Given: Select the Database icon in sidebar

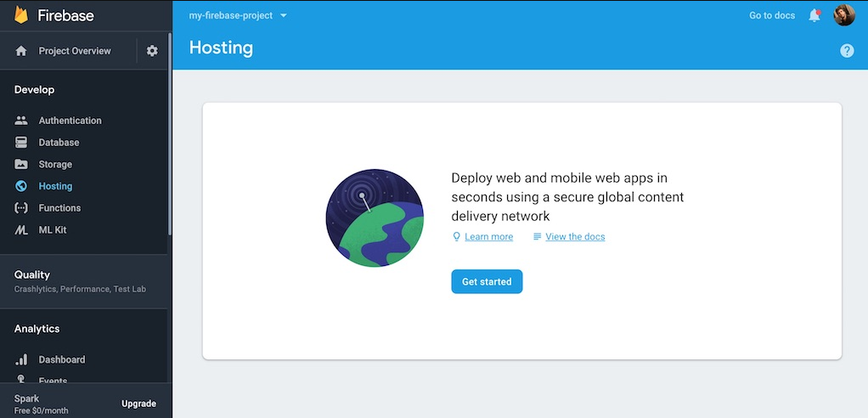Looking at the screenshot, I should tap(21, 142).
